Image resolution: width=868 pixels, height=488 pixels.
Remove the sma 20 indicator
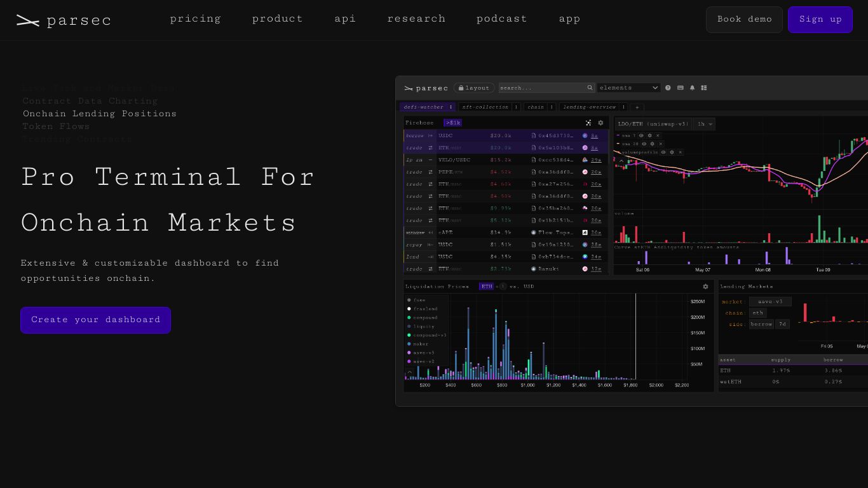click(660, 144)
